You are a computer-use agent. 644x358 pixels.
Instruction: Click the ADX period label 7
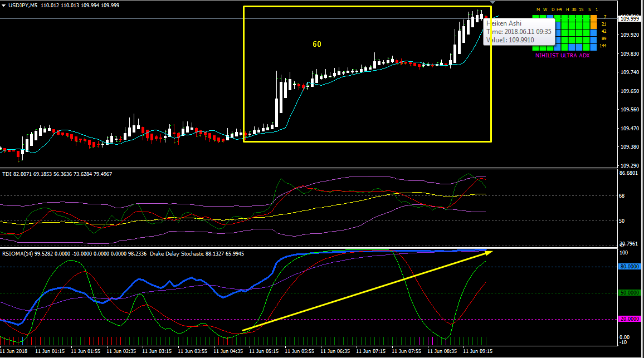605,17
